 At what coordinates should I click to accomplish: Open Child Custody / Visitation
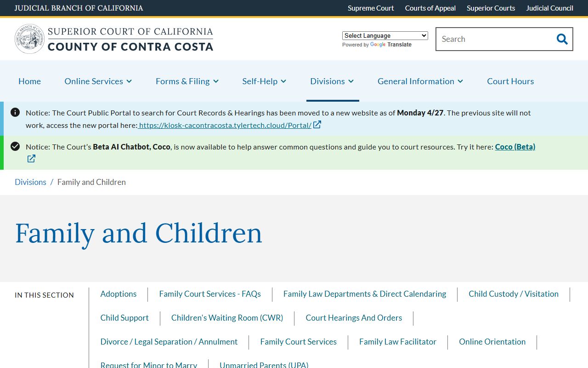[514, 294]
